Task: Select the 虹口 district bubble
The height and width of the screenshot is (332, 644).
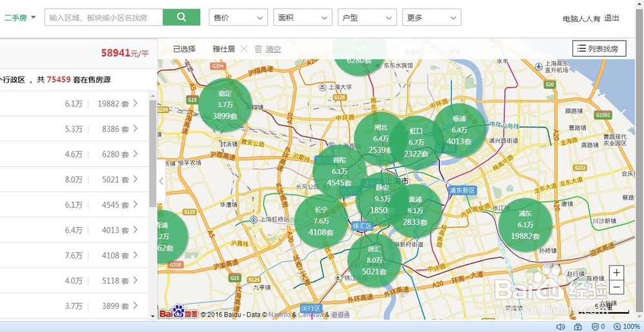Action: [416, 142]
